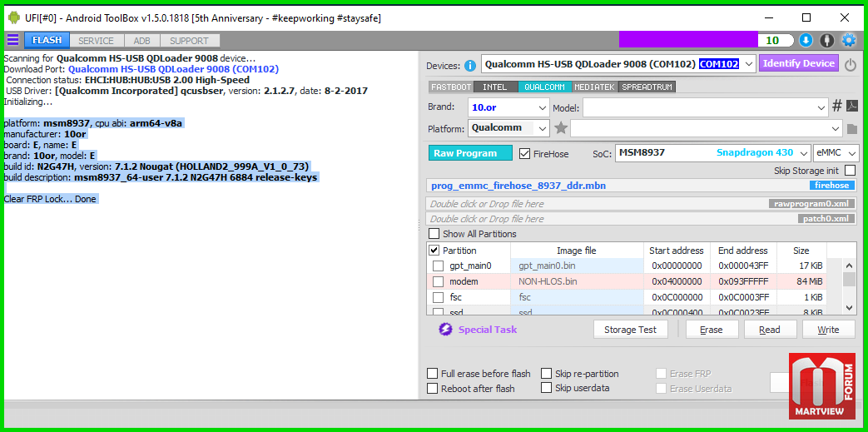Click the NON-HLOS.bin image file cell
Screen dimensions: 868x432
pyautogui.click(x=577, y=281)
